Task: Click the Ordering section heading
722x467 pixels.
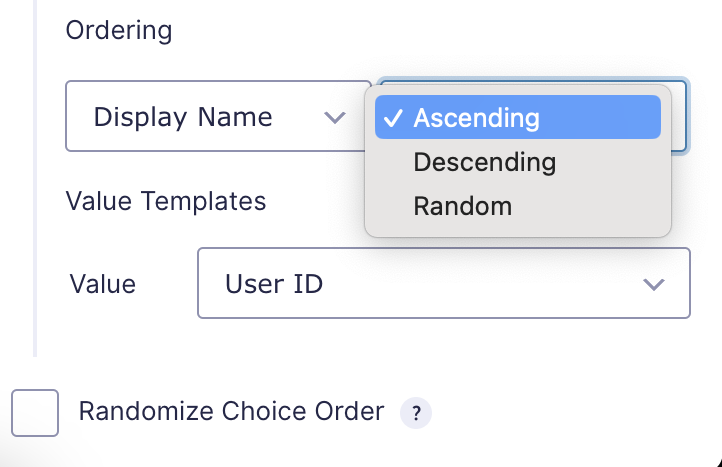Action: [119, 31]
